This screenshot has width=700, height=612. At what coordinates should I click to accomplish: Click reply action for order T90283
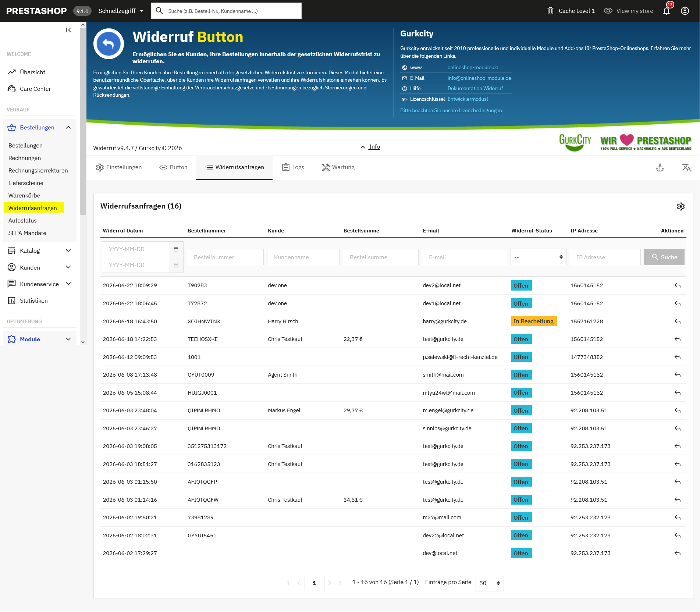pyautogui.click(x=678, y=285)
